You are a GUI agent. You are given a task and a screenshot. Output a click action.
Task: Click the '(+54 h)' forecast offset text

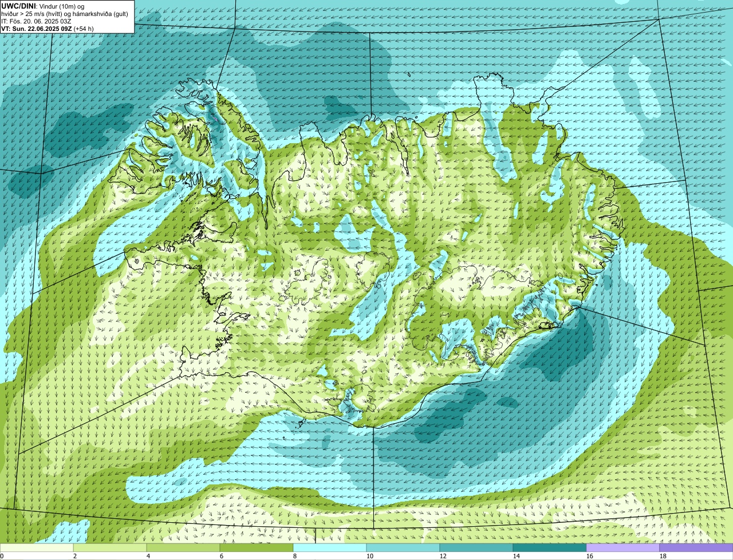[84, 28]
